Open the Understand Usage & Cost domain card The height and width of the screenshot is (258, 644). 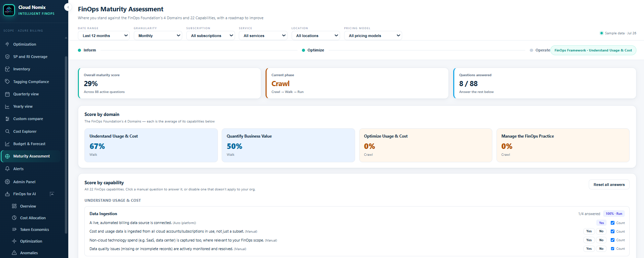tap(151, 145)
